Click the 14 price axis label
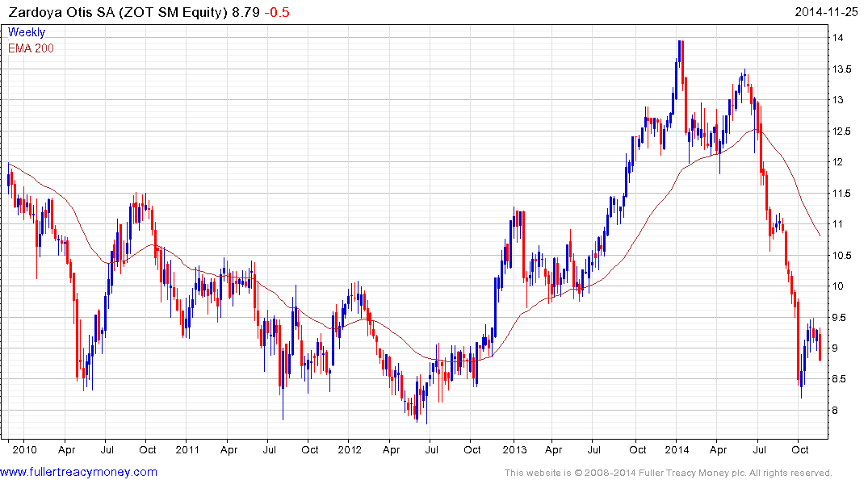 (837, 38)
